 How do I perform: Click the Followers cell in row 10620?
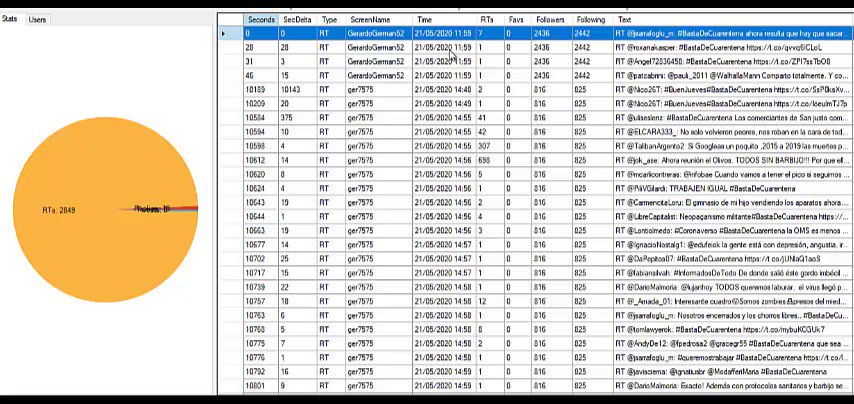click(551, 175)
